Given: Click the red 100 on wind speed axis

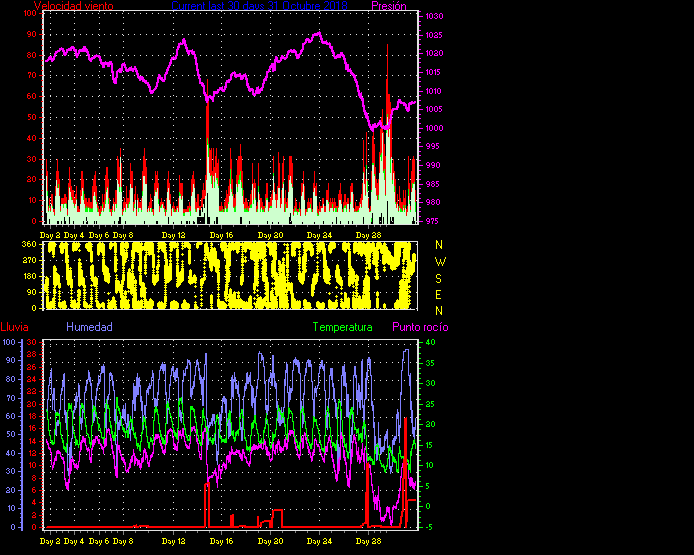Looking at the screenshot, I should 31,13.
